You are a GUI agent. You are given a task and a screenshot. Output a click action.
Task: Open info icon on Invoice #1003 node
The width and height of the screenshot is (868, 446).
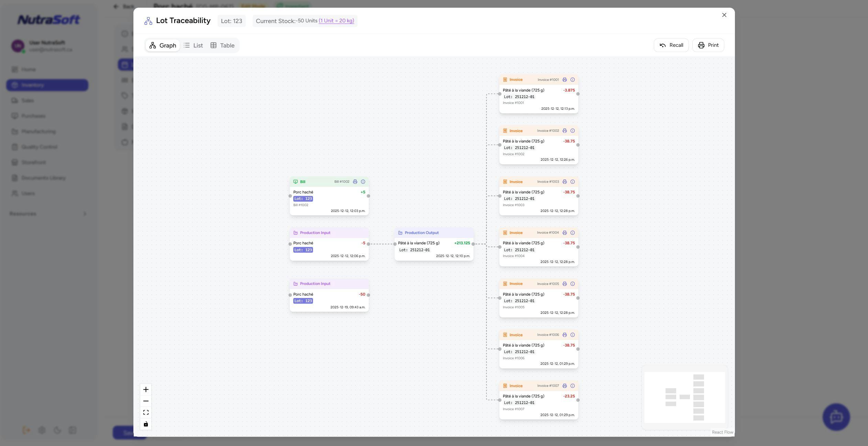pos(572,182)
